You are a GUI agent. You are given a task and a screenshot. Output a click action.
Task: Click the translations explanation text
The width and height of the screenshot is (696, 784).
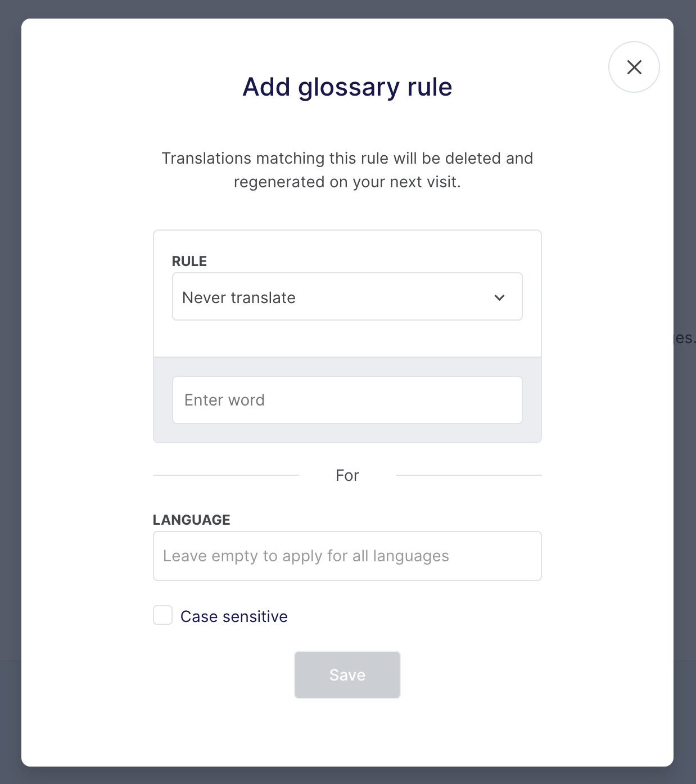[347, 169]
